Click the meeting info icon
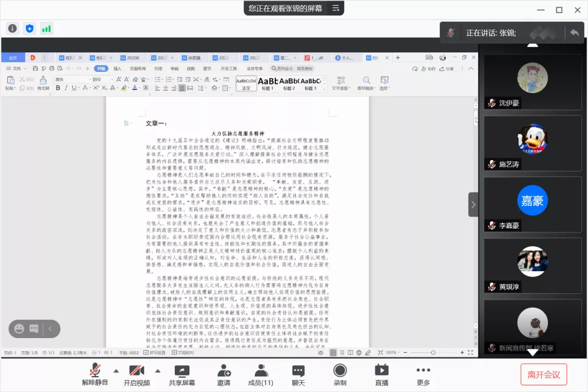588x392 pixels. [13, 28]
